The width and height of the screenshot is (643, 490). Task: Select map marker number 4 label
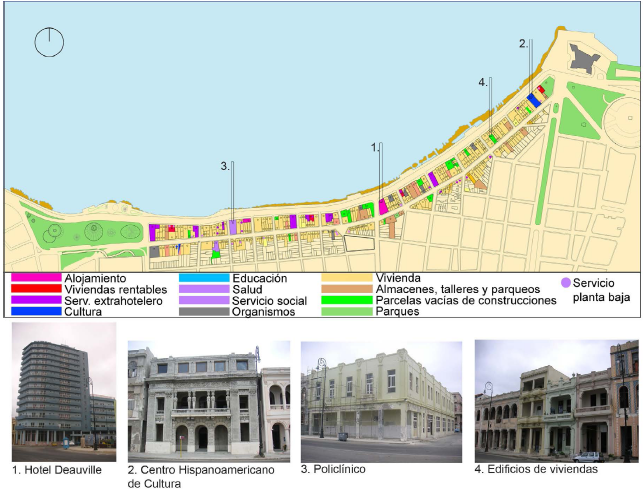483,82
